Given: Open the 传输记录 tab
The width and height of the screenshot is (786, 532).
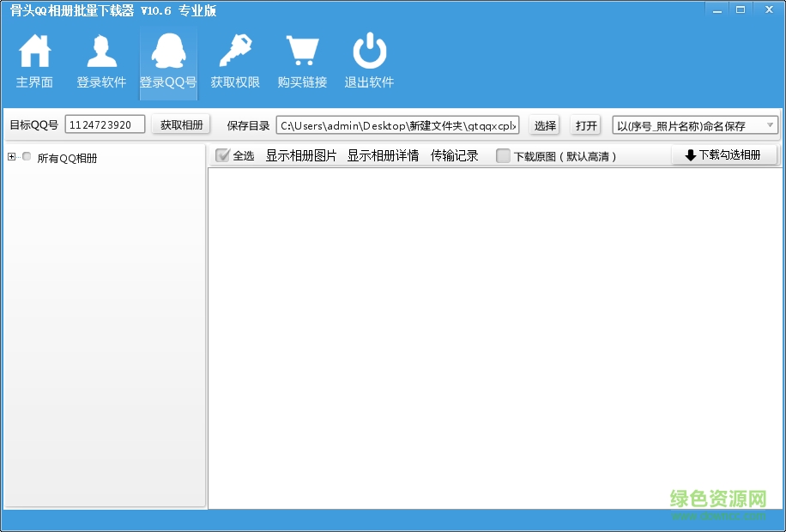Looking at the screenshot, I should click(x=454, y=156).
